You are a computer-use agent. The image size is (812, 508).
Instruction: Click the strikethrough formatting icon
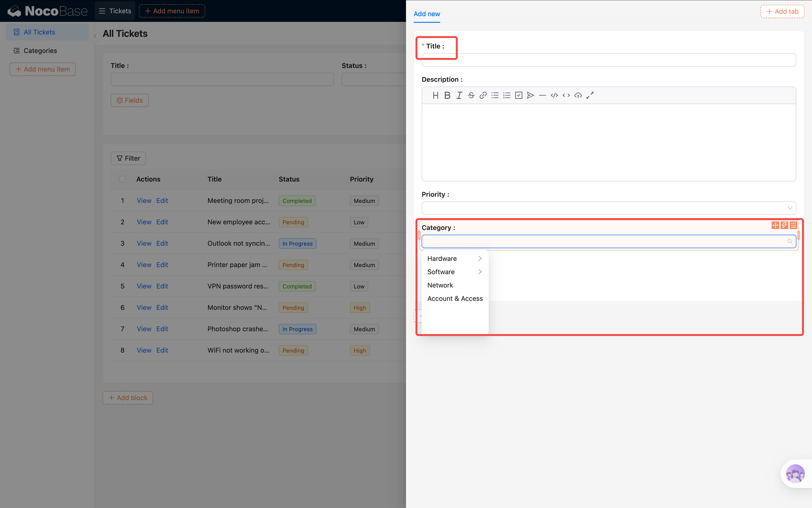(x=471, y=96)
